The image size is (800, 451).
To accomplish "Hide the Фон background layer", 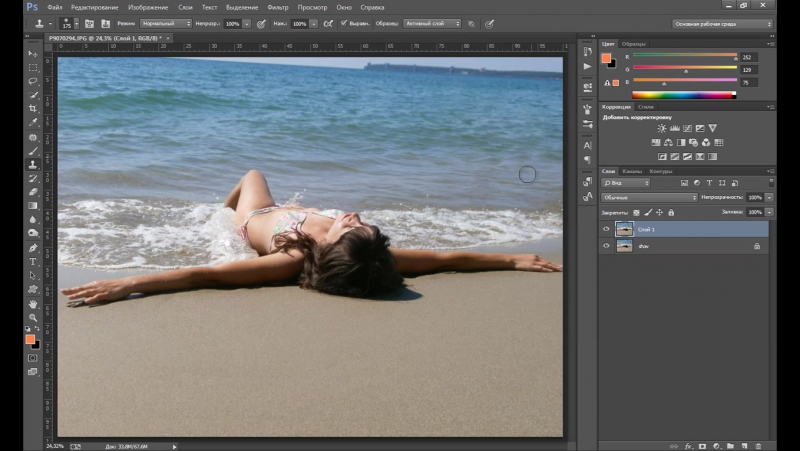I will click(606, 245).
